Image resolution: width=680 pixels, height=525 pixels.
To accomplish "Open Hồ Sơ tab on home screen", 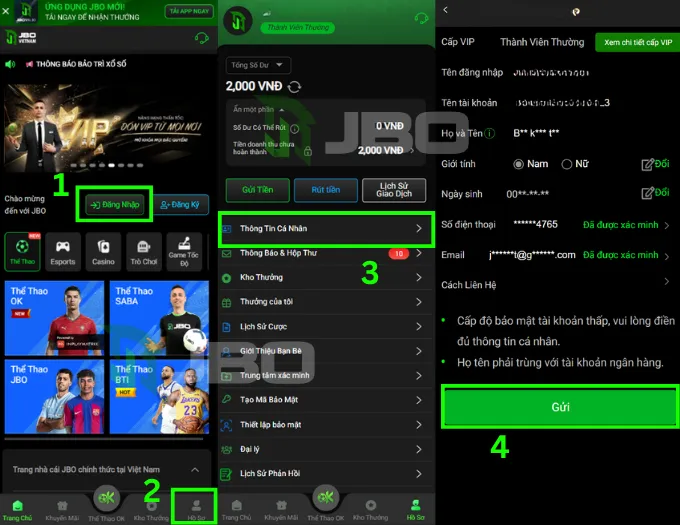I will [196, 510].
